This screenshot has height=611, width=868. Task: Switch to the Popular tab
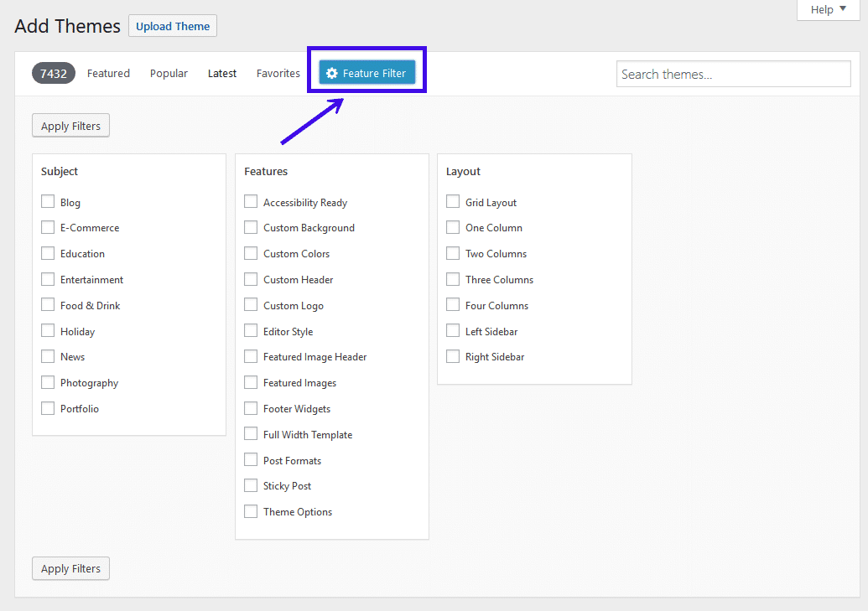[x=169, y=73]
